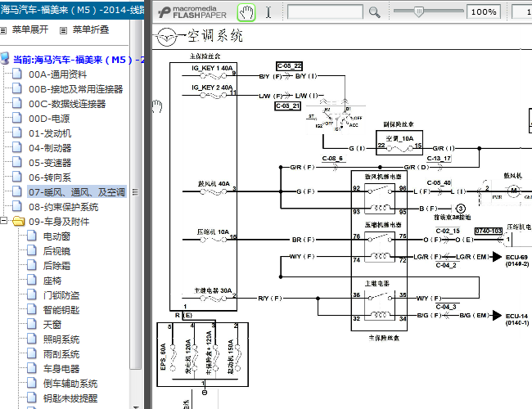The height and width of the screenshot is (409, 532).
Task: Click the 0740-103 reference box
Action: tap(489, 231)
